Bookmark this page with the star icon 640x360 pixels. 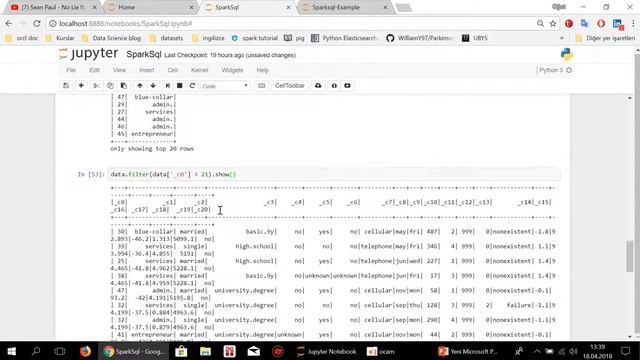(553, 24)
